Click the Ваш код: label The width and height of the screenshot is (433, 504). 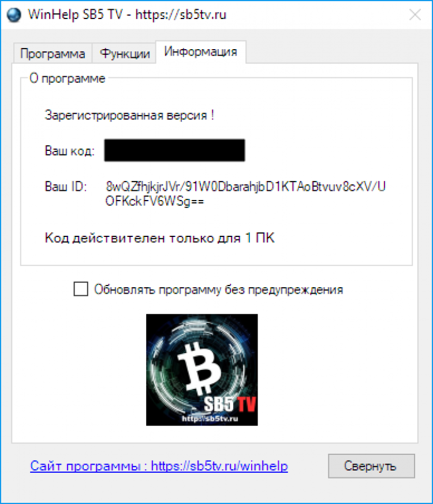[x=70, y=151]
